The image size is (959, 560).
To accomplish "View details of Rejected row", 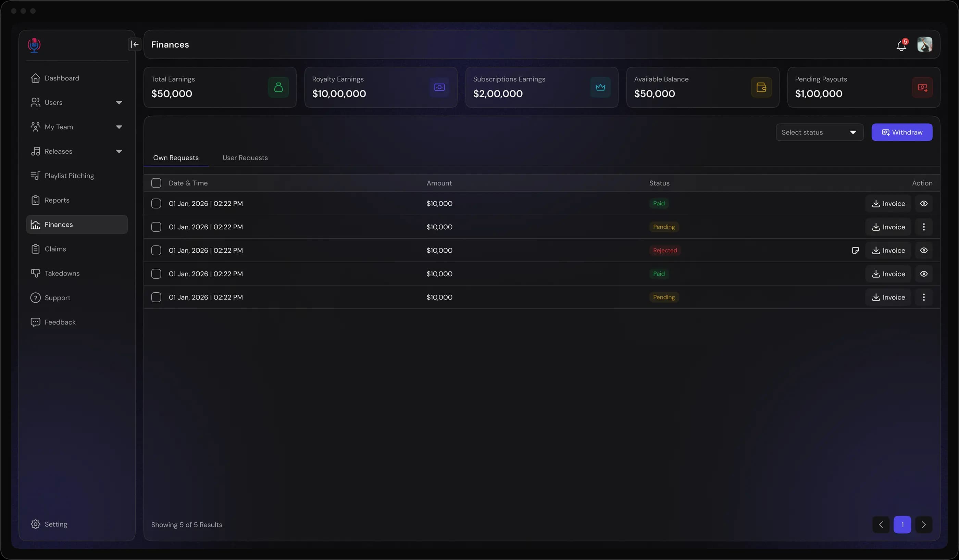I will (x=924, y=250).
